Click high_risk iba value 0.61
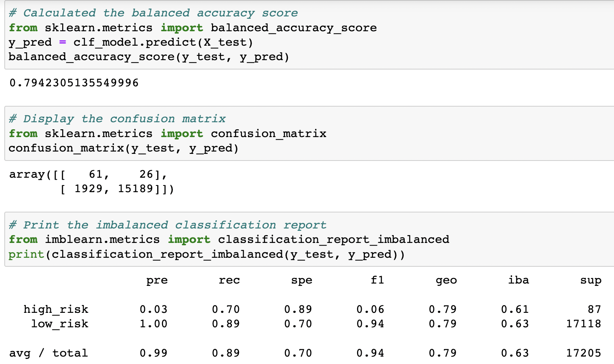 [515, 309]
